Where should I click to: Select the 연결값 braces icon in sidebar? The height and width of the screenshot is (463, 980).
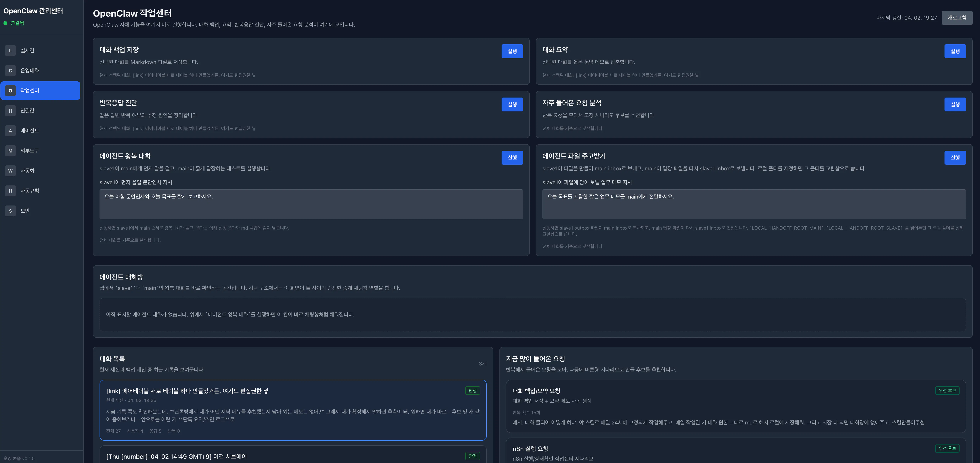click(x=10, y=111)
